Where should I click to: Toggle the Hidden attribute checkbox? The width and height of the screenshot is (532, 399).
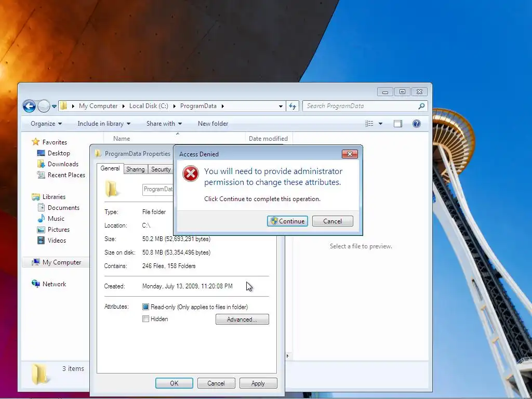point(145,319)
